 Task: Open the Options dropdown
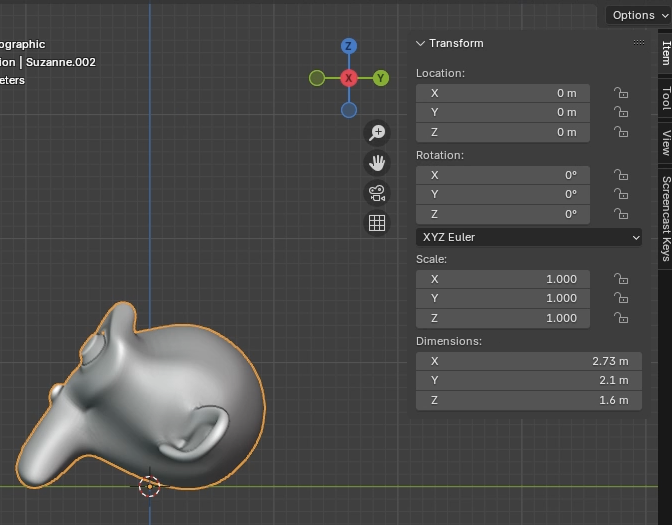pyautogui.click(x=639, y=15)
